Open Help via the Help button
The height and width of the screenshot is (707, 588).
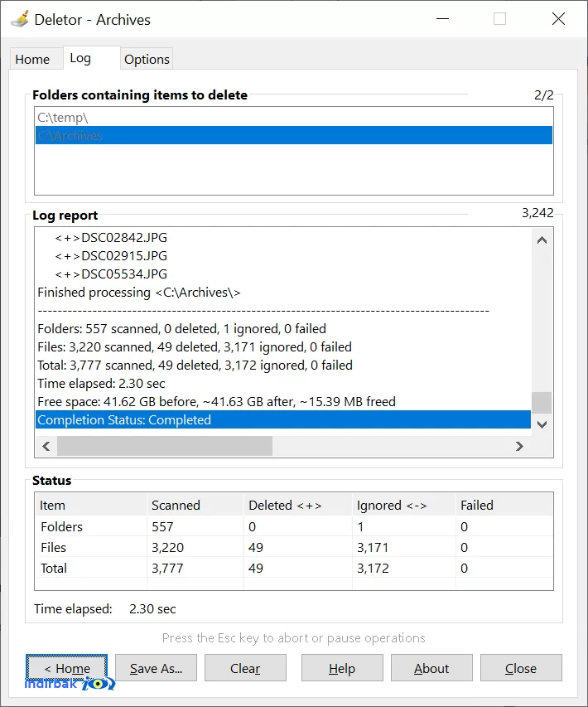342,668
